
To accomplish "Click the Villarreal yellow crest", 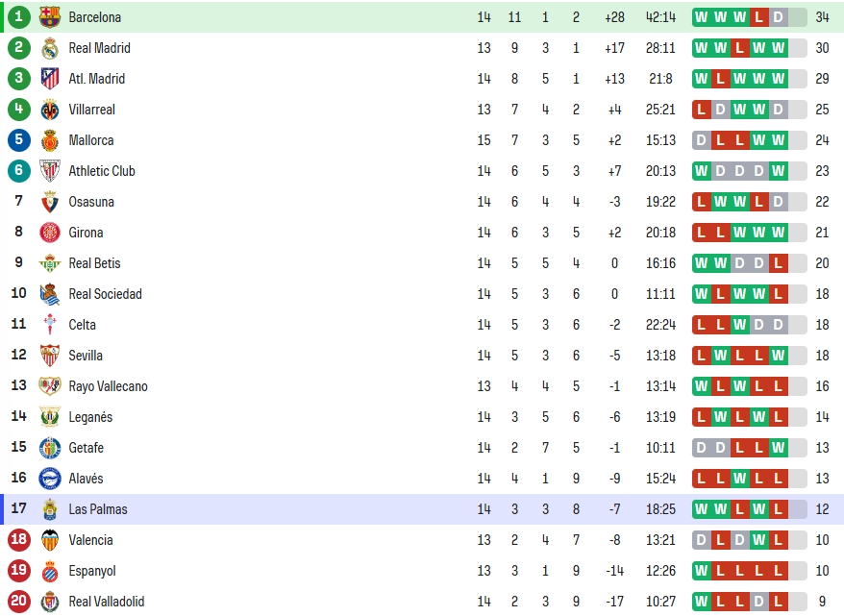I will (x=50, y=110).
